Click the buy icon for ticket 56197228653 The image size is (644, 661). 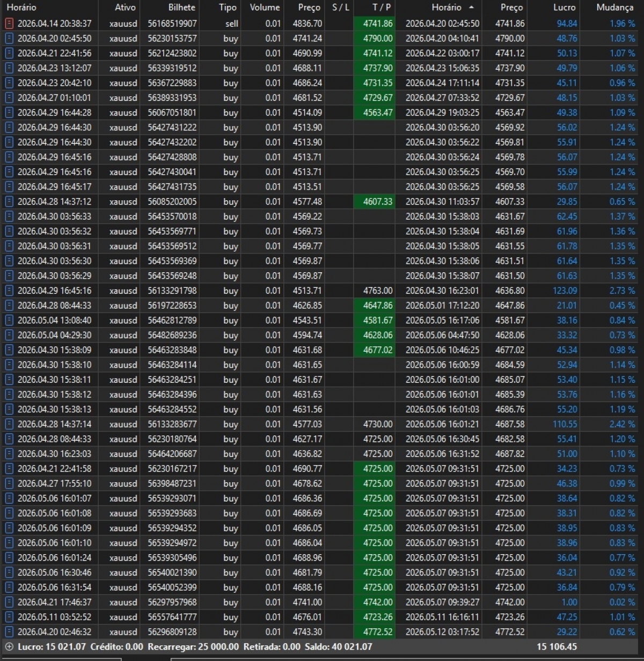[9, 306]
